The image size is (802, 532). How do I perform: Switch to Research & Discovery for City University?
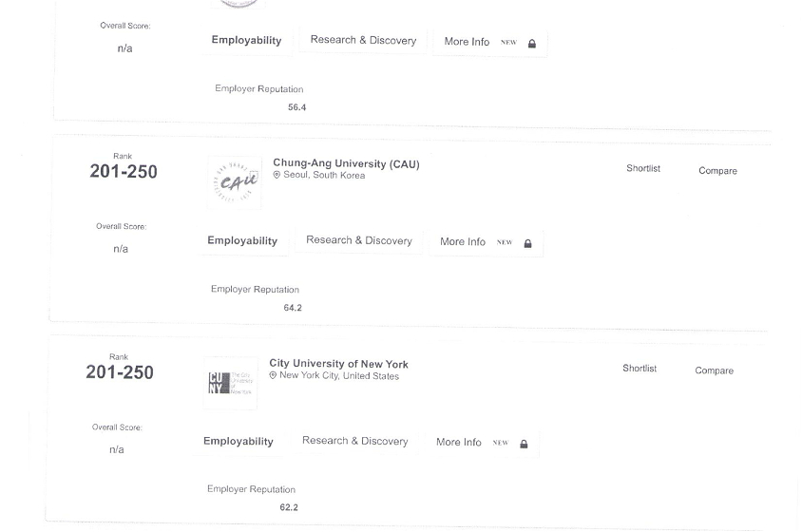point(355,441)
